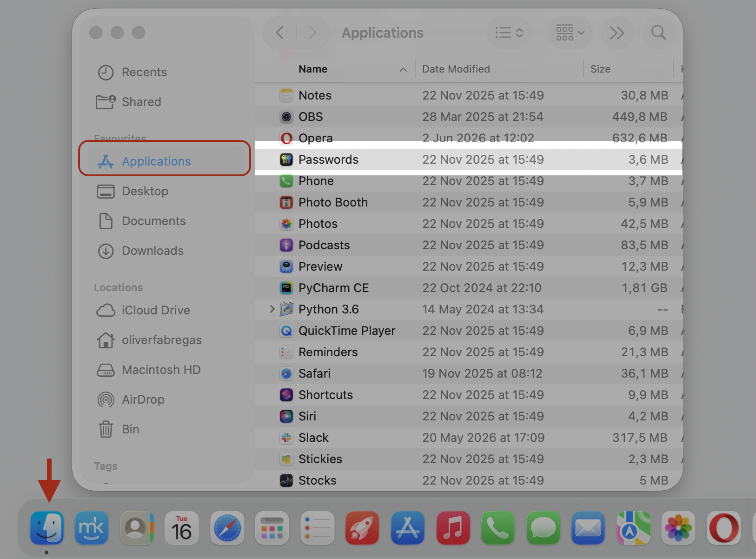Open Messages from the Dock
The height and width of the screenshot is (559, 756).
[543, 528]
